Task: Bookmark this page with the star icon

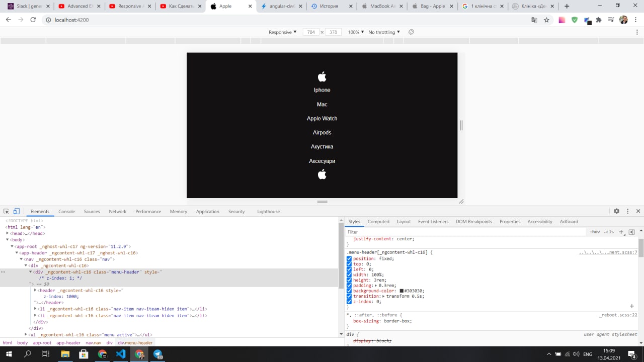Action: pyautogui.click(x=546, y=20)
